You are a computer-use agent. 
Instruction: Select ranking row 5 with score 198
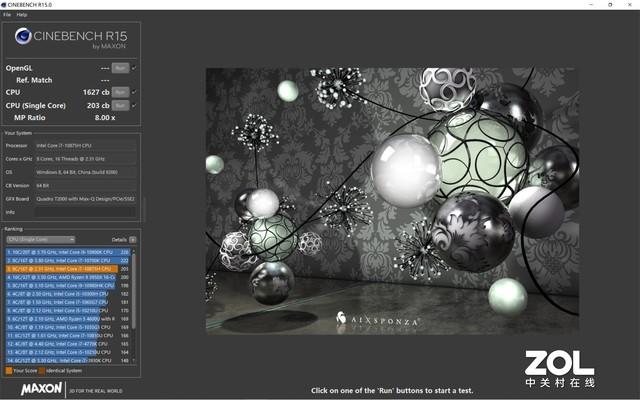(x=68, y=286)
